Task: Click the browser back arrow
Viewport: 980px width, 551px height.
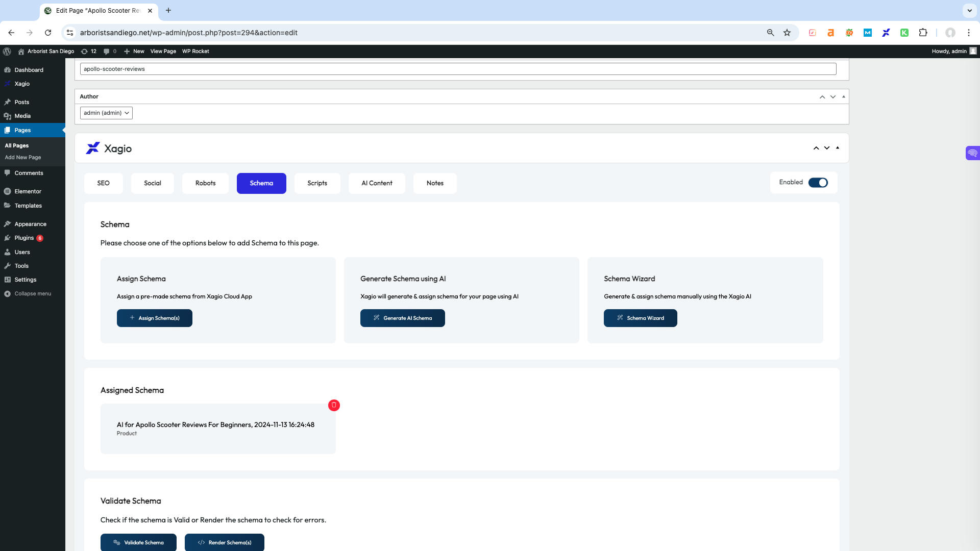Action: (11, 33)
